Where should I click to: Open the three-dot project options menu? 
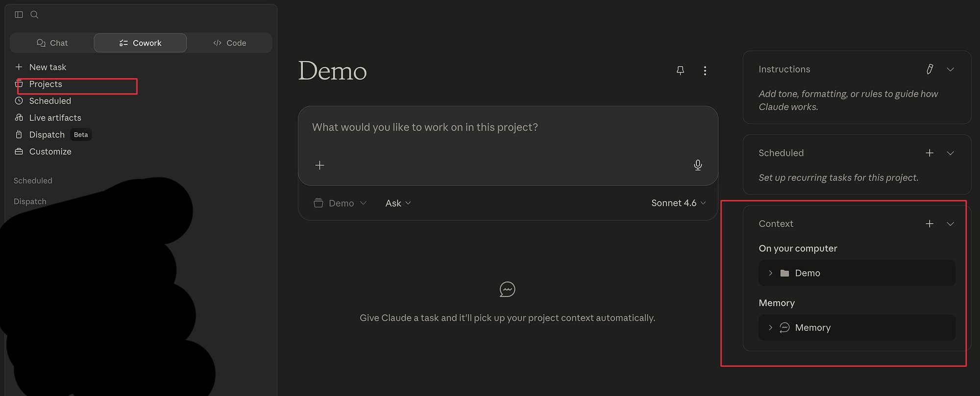tap(705, 70)
